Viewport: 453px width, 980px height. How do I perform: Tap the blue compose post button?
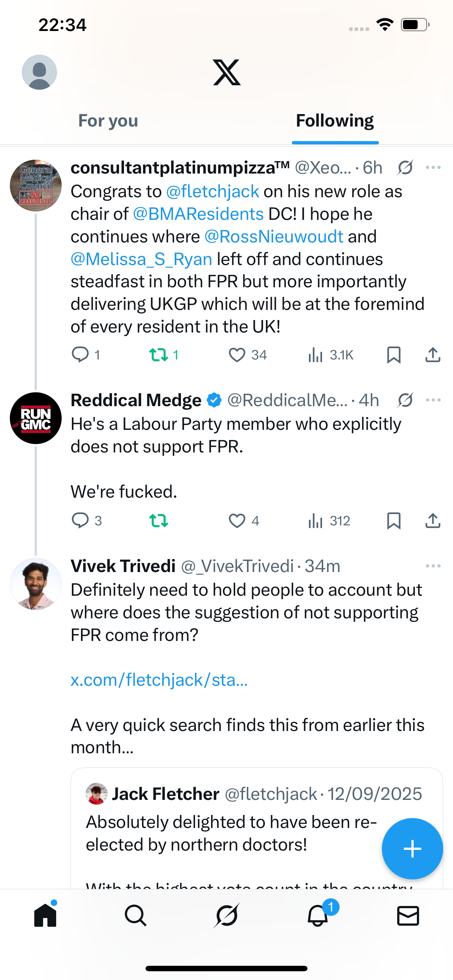[x=412, y=848]
